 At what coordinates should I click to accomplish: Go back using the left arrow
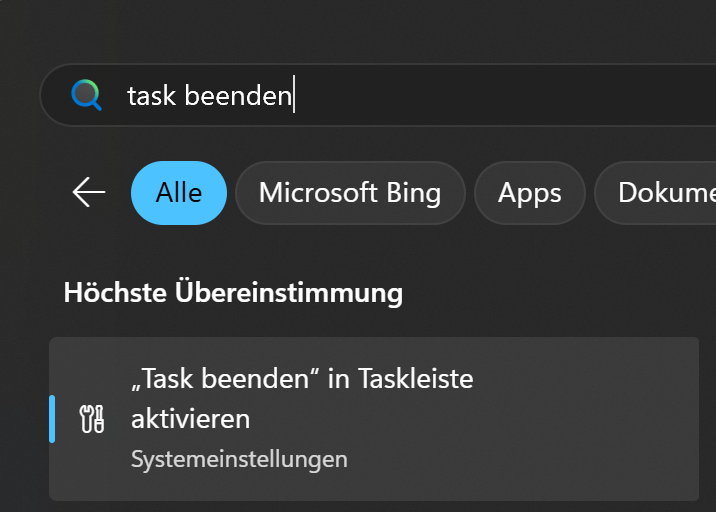click(89, 192)
